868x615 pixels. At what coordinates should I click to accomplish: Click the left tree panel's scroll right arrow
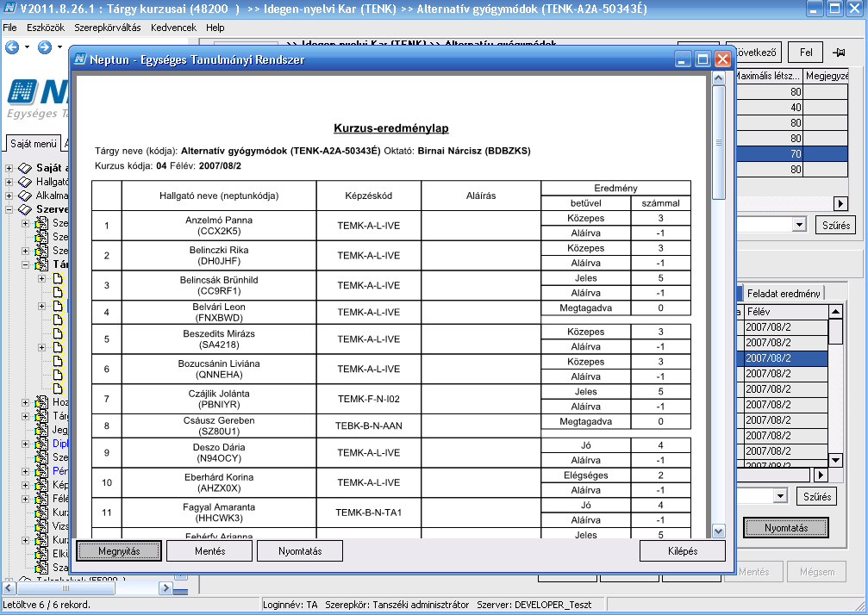tap(165, 588)
